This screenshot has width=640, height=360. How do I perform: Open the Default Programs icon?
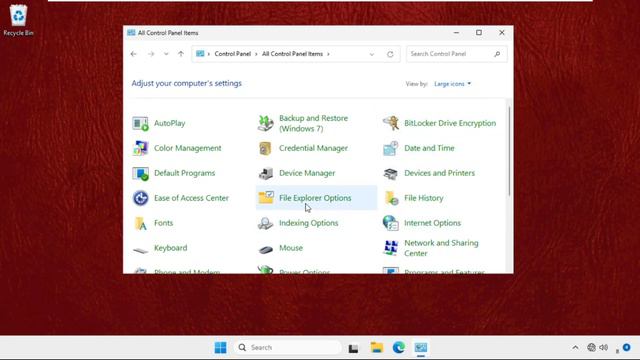click(x=140, y=173)
